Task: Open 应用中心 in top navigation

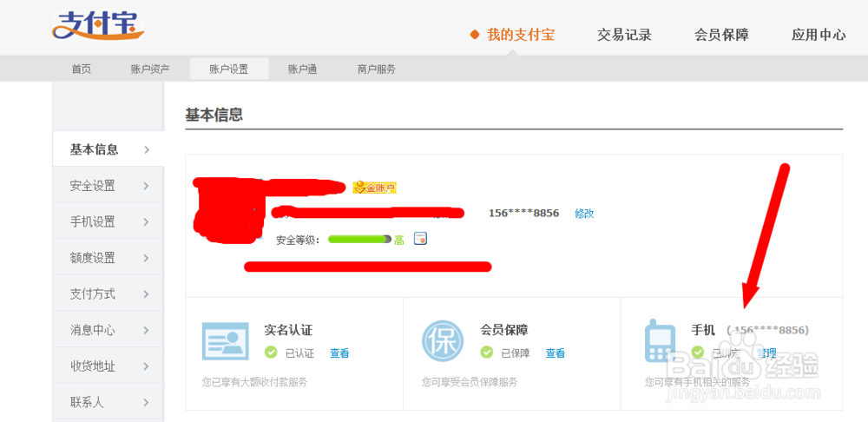Action: pyautogui.click(x=819, y=36)
